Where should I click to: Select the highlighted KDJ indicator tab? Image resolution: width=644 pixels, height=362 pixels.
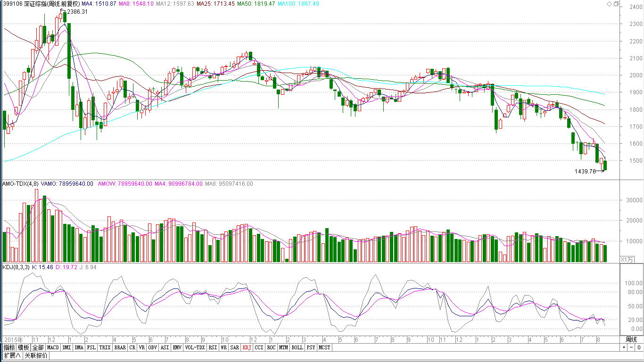(x=247, y=347)
